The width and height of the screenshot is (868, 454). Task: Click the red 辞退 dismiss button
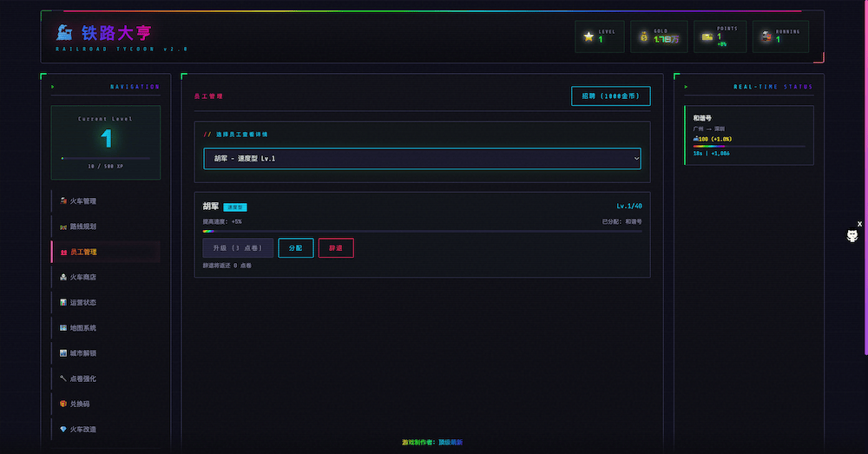[336, 248]
